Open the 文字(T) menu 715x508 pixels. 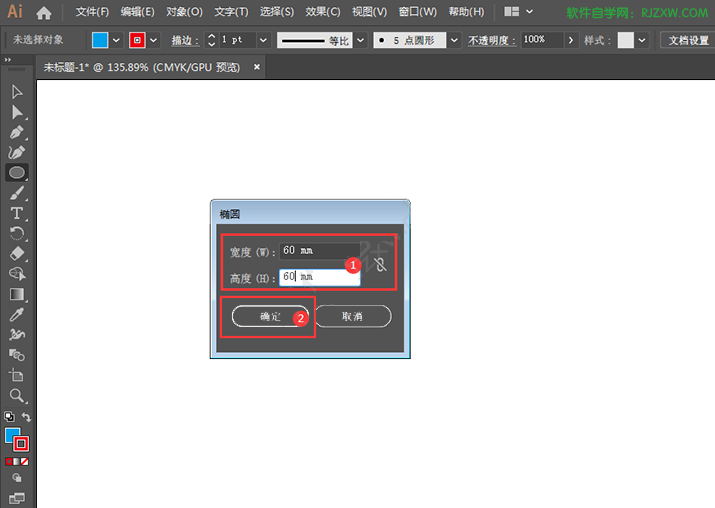click(x=232, y=12)
